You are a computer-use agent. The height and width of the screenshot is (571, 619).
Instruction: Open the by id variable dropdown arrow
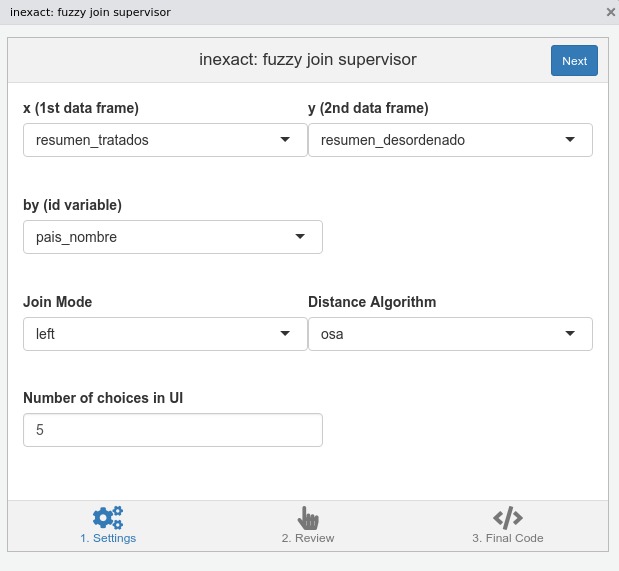coord(300,237)
